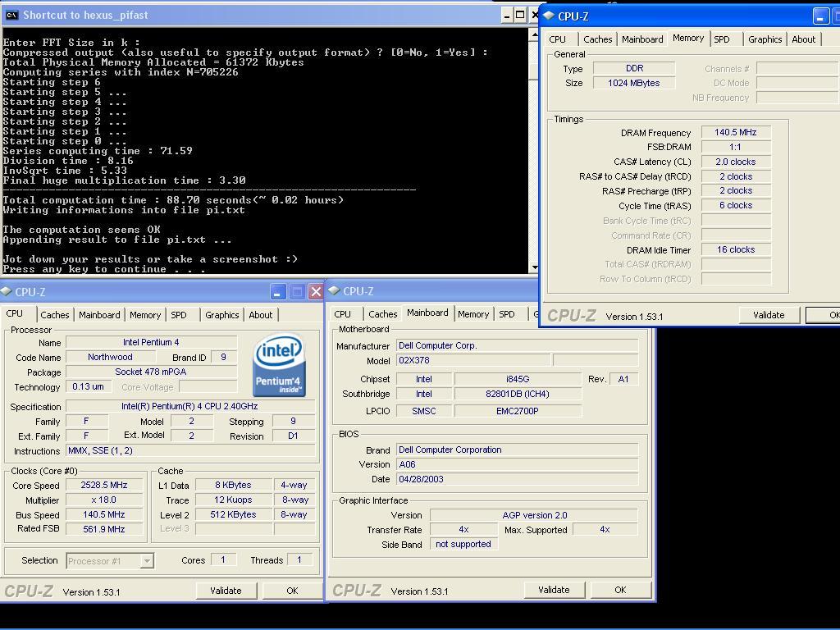Screen dimensions: 840x630
Task: Open SPD tab in CPU window
Action: click(x=178, y=315)
